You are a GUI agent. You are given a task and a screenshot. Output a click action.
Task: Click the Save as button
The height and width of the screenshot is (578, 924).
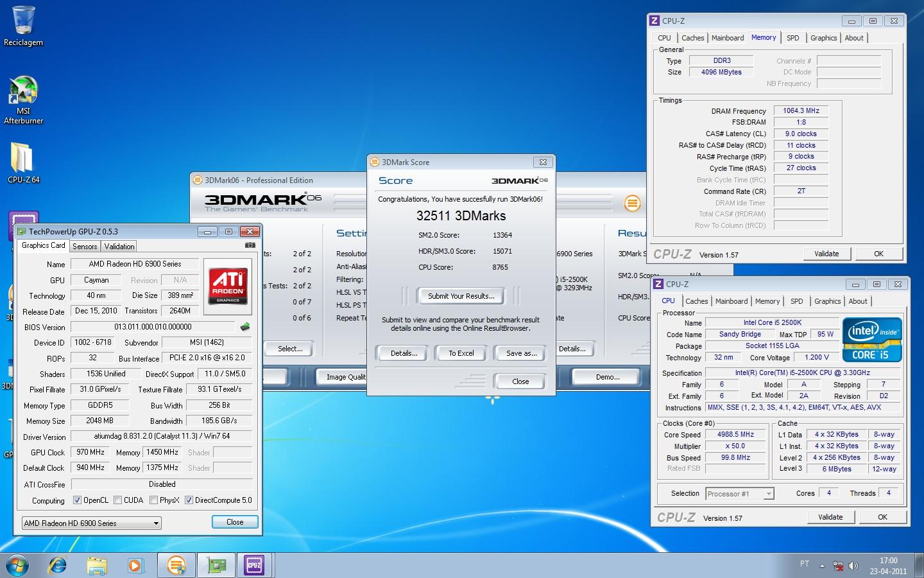coord(521,353)
